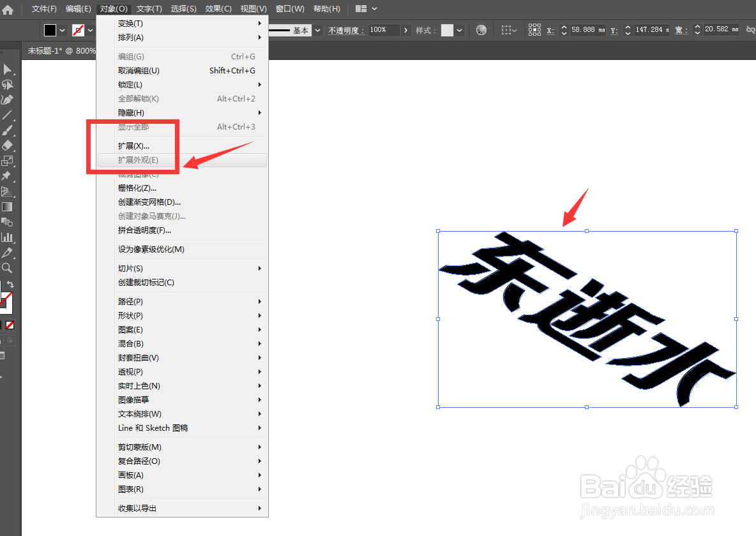The image size is (756, 536).
Task: Open the 窗口(W) menu
Action: click(290, 9)
